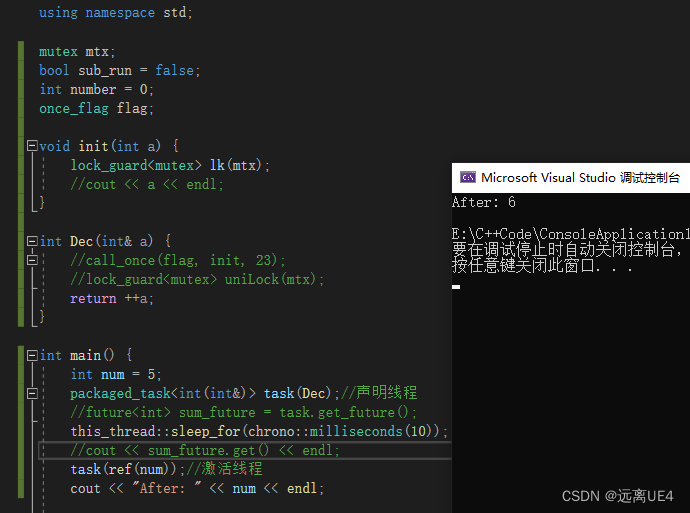Click 'mutex mtx;' declaration line
Screen dimensions: 690x513
(x=77, y=51)
